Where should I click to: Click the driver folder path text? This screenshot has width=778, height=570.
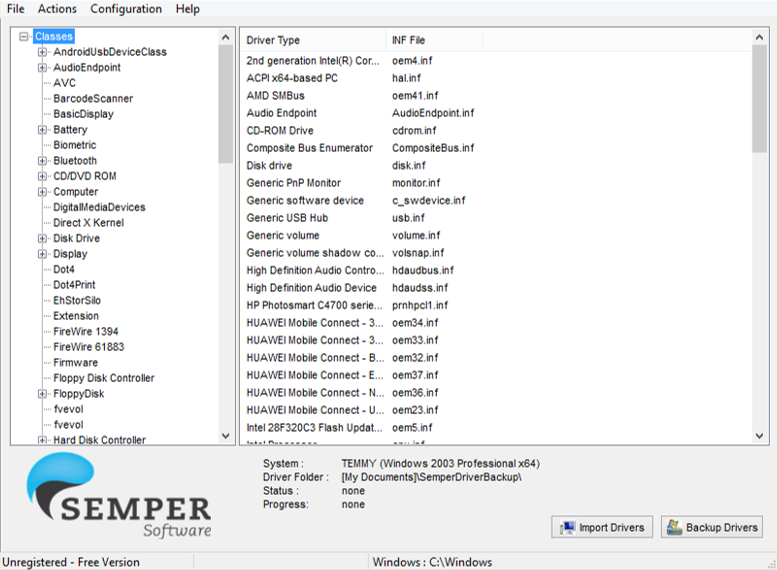[431, 477]
